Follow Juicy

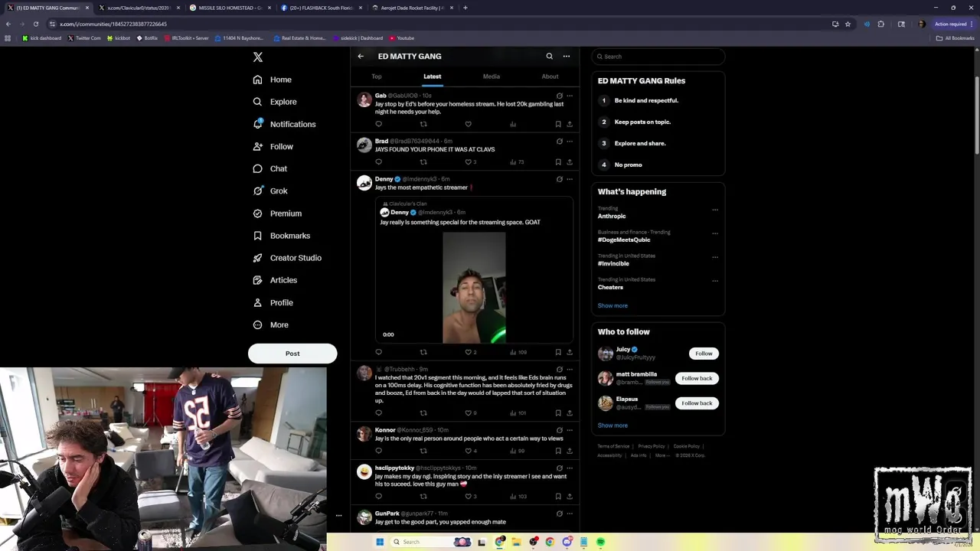pyautogui.click(x=704, y=354)
